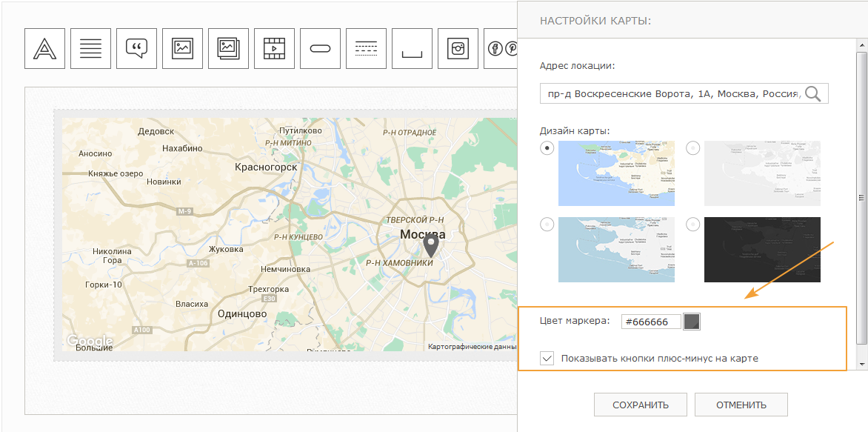Click the Москва label on the map
The width and height of the screenshot is (868, 432).
click(422, 234)
